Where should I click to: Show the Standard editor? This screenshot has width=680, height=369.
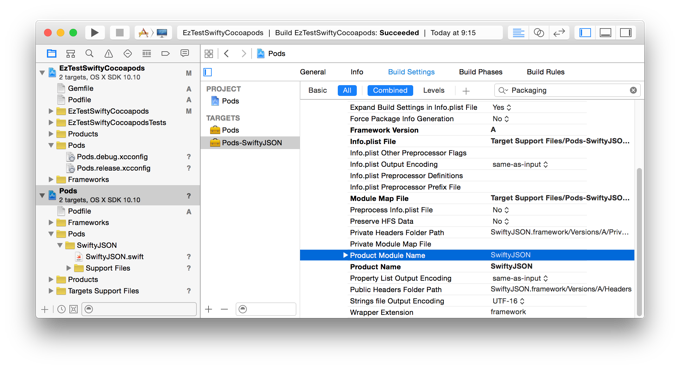(518, 33)
